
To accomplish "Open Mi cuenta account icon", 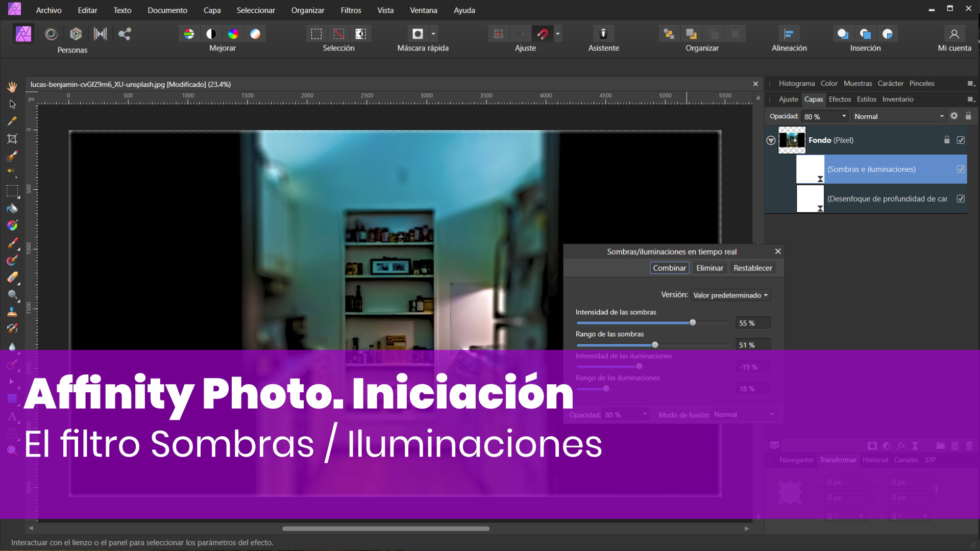I will click(x=954, y=34).
